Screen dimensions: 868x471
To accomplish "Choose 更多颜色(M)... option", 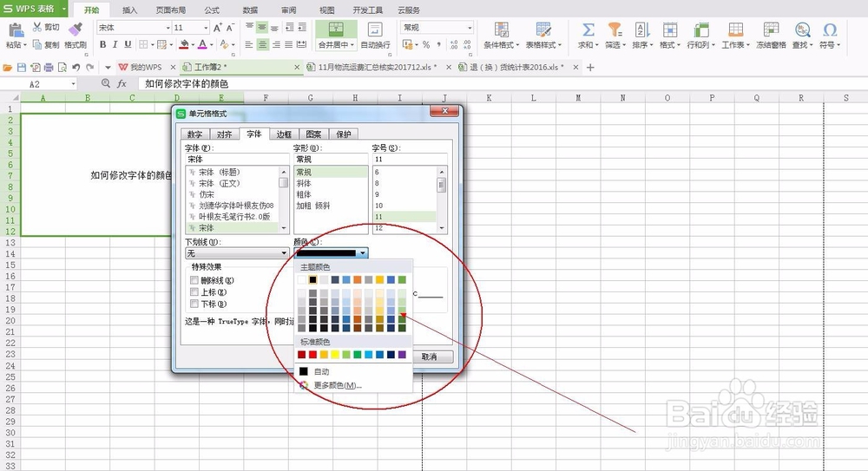I will tap(338, 385).
